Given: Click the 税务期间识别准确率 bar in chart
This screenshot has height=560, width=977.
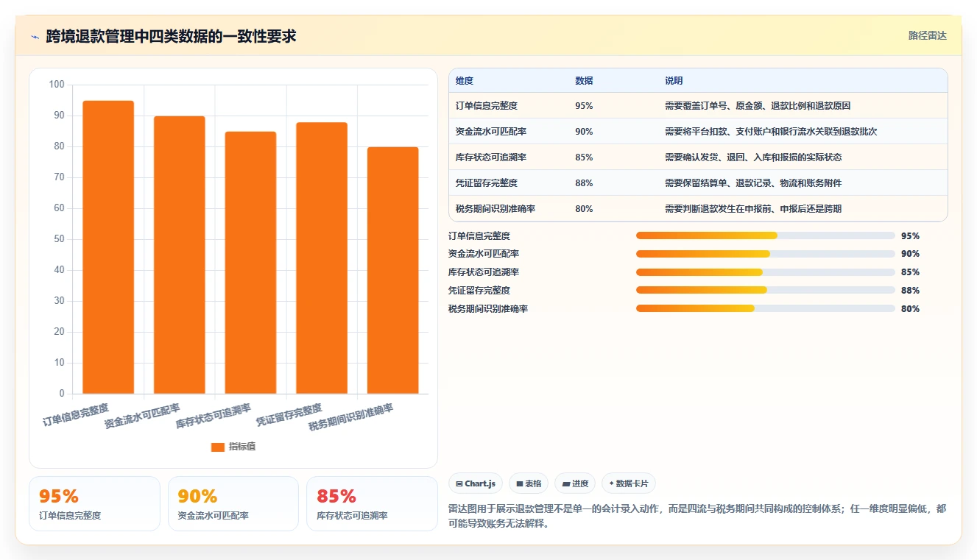Looking at the screenshot, I should point(393,270).
